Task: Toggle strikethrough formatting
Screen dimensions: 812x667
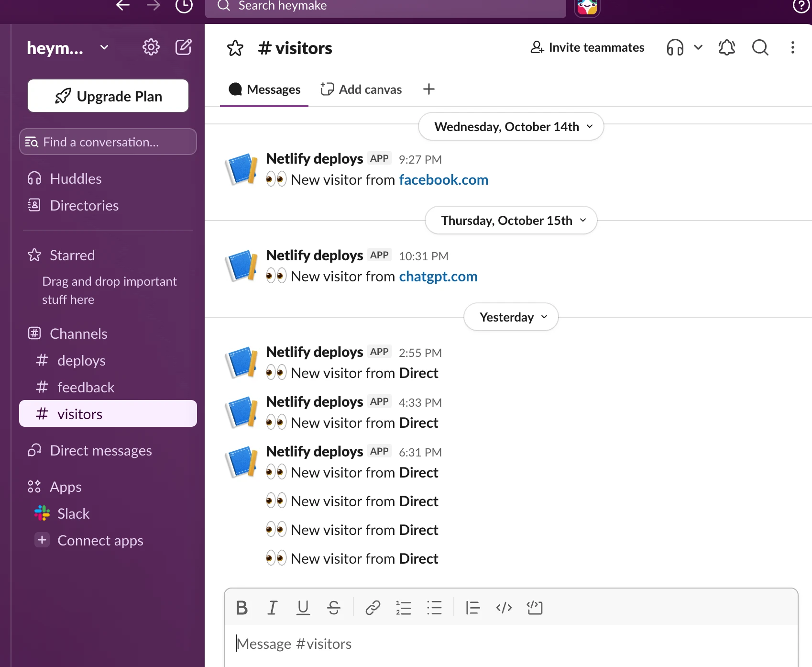Action: click(334, 608)
